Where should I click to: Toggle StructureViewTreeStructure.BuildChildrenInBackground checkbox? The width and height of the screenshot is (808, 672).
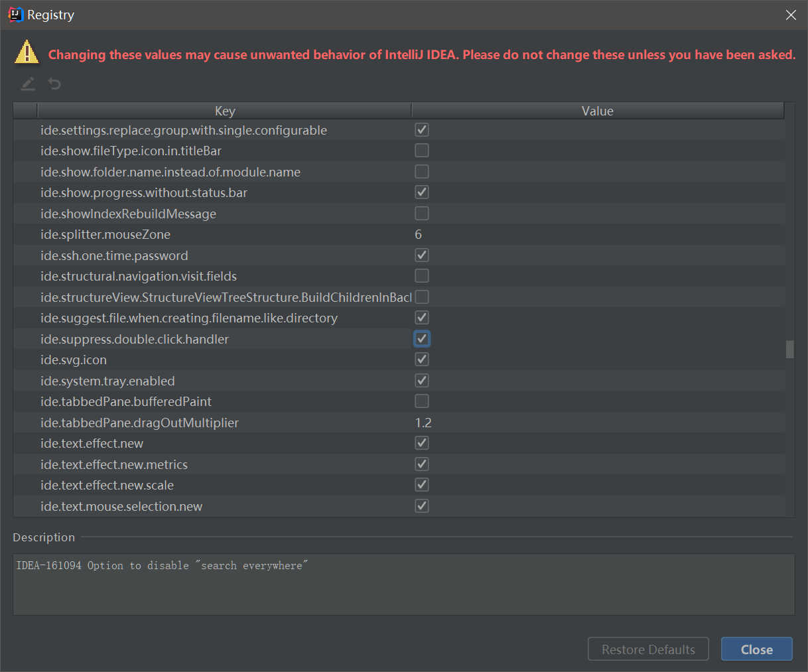[422, 297]
